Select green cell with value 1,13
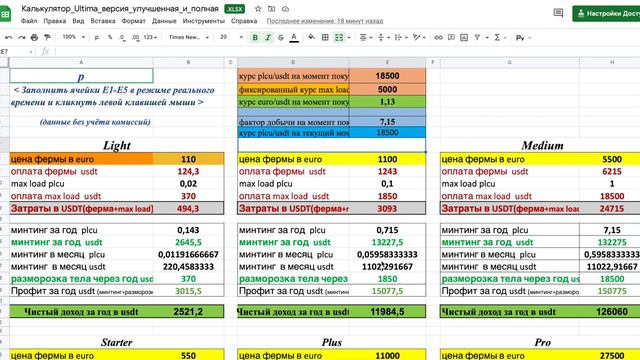The image size is (640, 360). point(387,102)
